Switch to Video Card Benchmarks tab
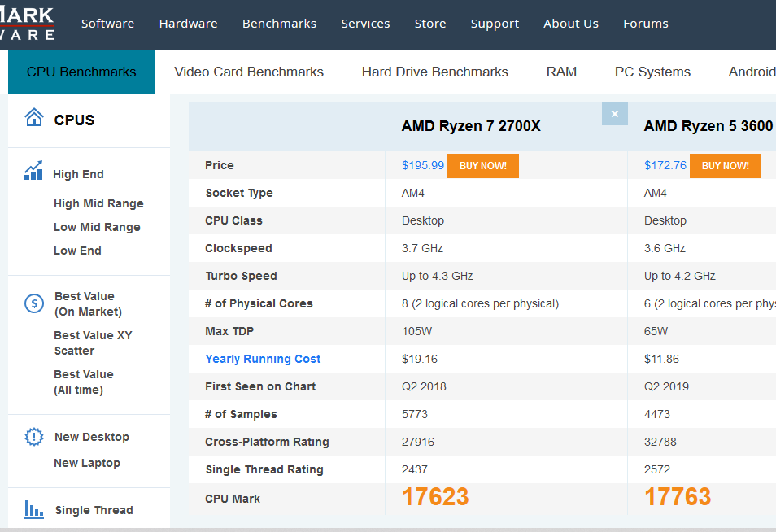The width and height of the screenshot is (776, 532). [249, 72]
